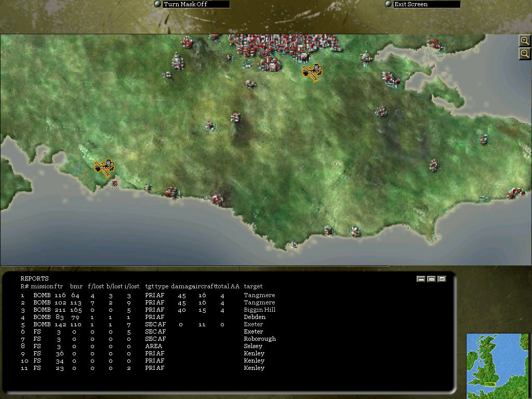Click the bomber count 165 in report 3

click(76, 310)
